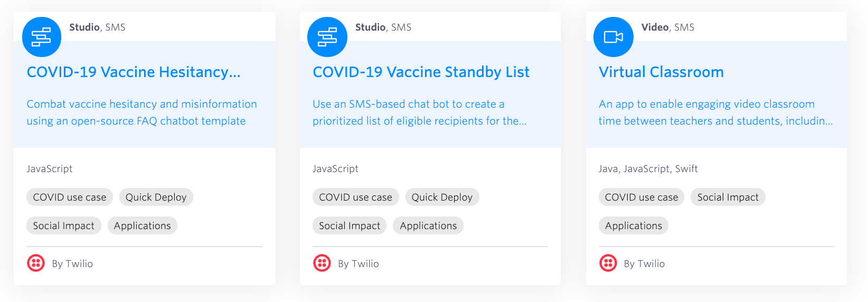Click the video camera icon on Virtual Classroom card
Image resolution: width=868 pixels, height=302 pixels.
click(614, 37)
